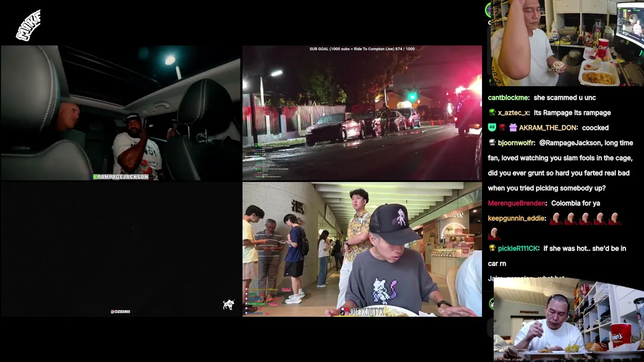Click the RAMPAGEJACKSON name label
Screen dimensions: 644x362
(123, 177)
